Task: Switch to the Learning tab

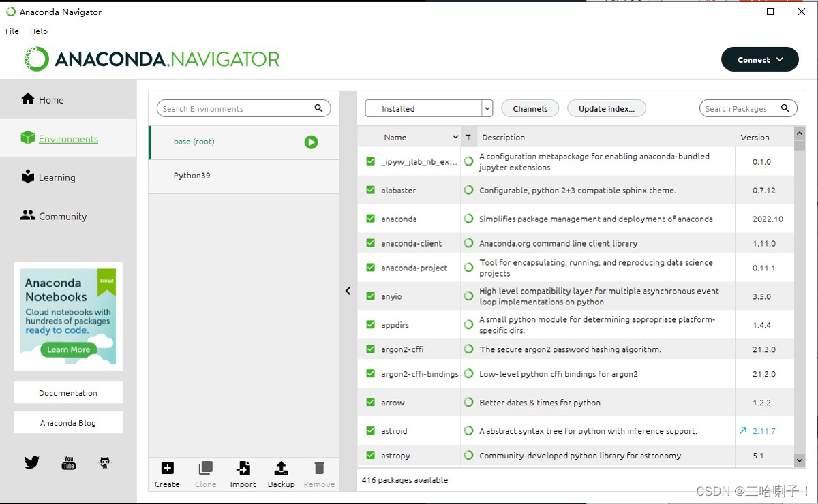Action: pyautogui.click(x=57, y=178)
